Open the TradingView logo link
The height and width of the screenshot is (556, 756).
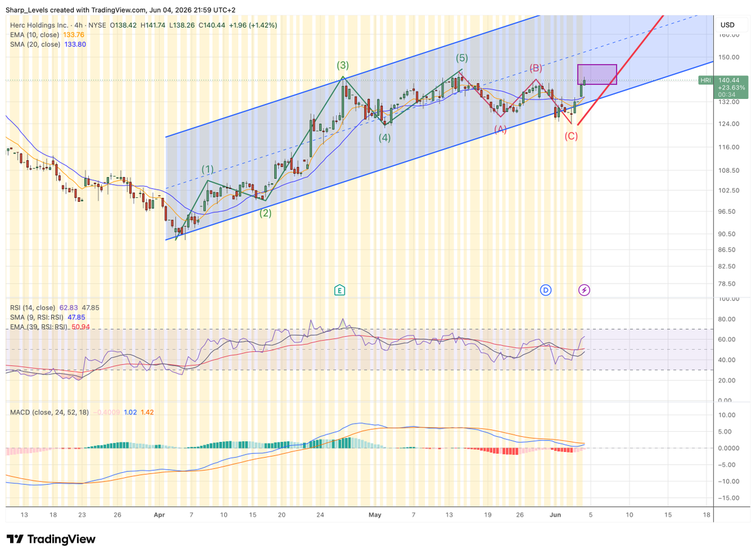[50, 538]
